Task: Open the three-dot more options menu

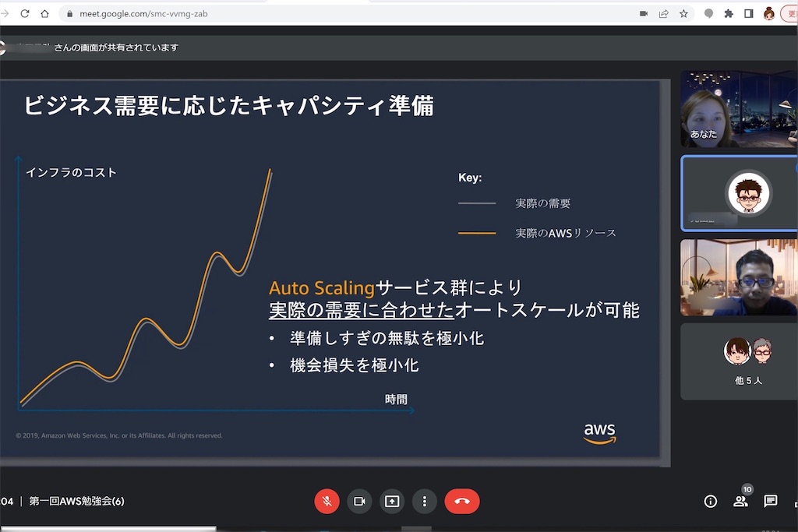Action: pos(425,502)
